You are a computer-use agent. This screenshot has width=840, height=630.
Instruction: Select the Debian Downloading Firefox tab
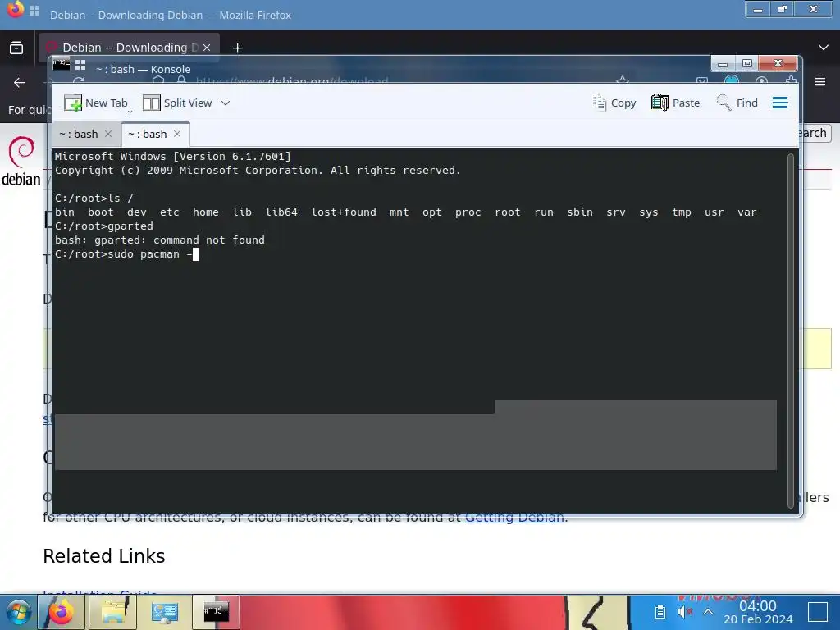(x=129, y=47)
